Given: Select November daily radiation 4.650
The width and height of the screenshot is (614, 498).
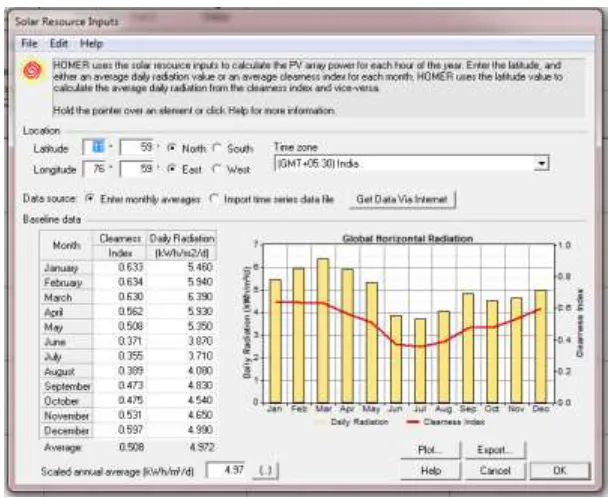Looking at the screenshot, I should coord(181,415).
